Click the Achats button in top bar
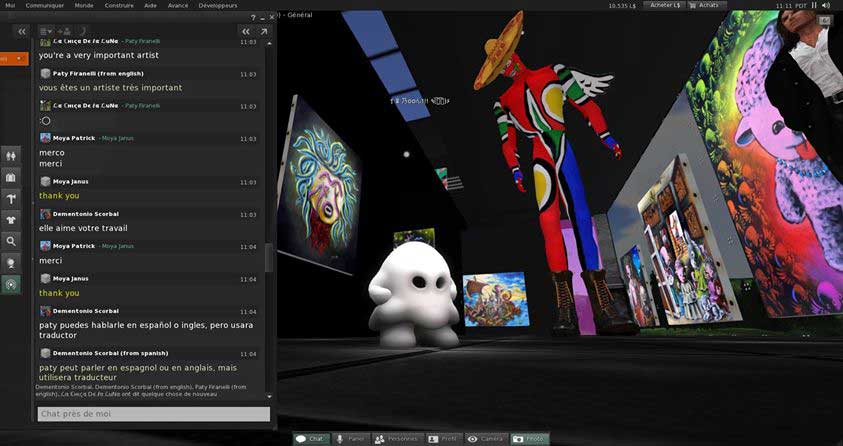This screenshot has height=446, width=843. click(709, 5)
